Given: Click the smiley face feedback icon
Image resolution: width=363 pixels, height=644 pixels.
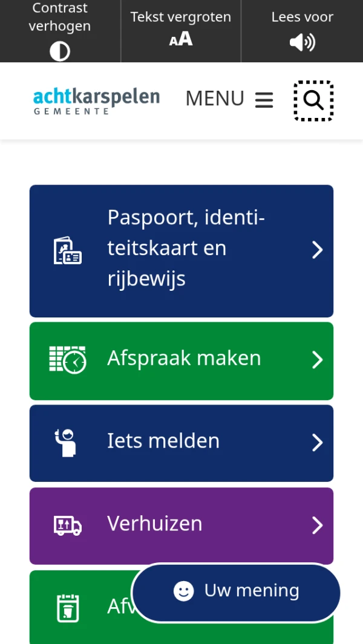Looking at the screenshot, I should (184, 591).
